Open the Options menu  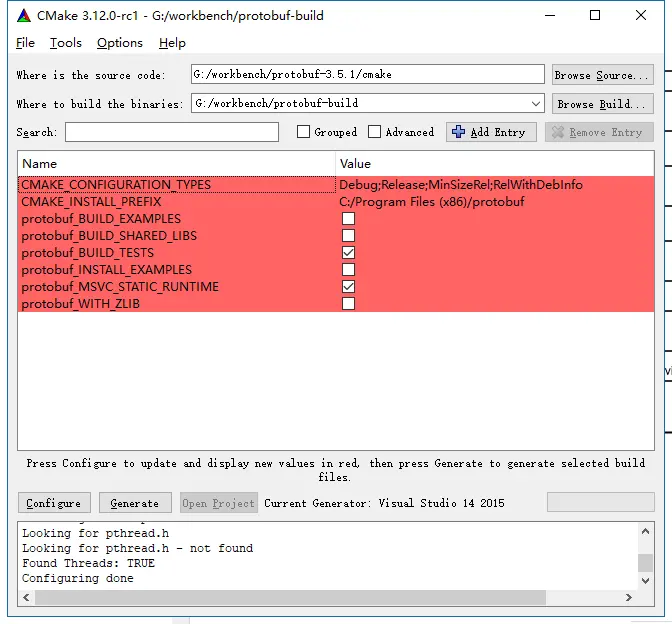click(120, 43)
